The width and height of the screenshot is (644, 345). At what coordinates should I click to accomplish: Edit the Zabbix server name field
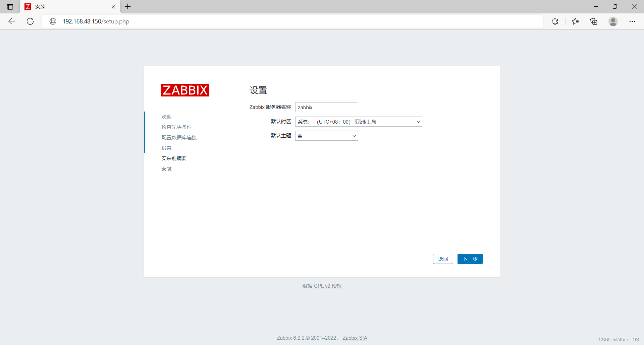point(327,107)
